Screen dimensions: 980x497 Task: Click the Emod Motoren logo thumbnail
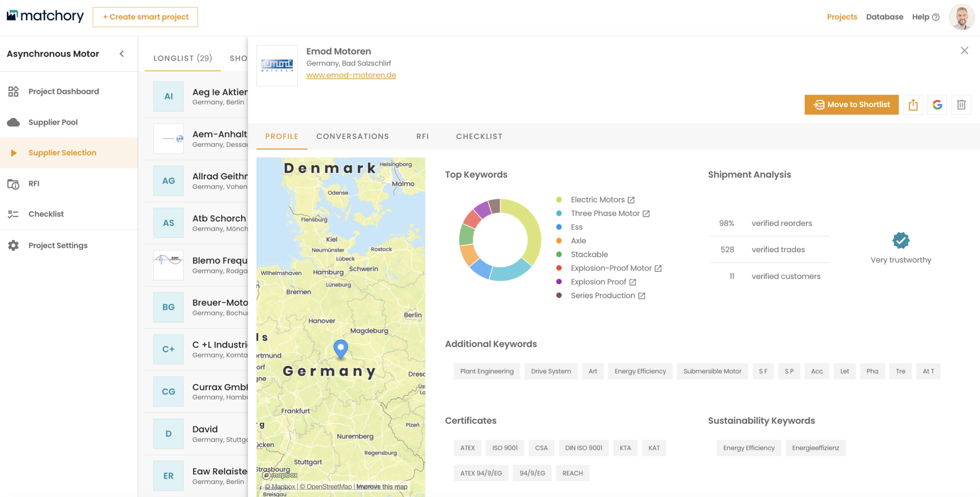pos(277,66)
